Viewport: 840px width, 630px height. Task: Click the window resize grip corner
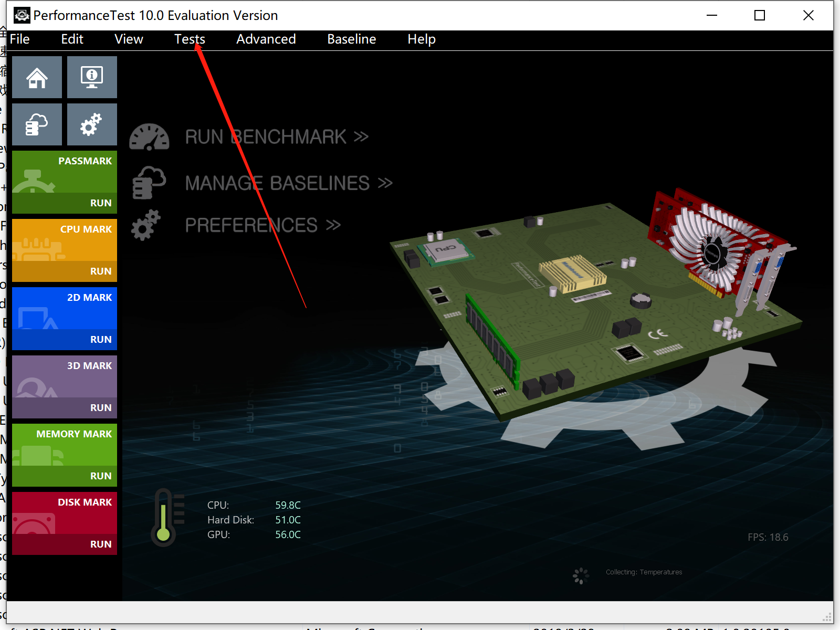point(828,616)
